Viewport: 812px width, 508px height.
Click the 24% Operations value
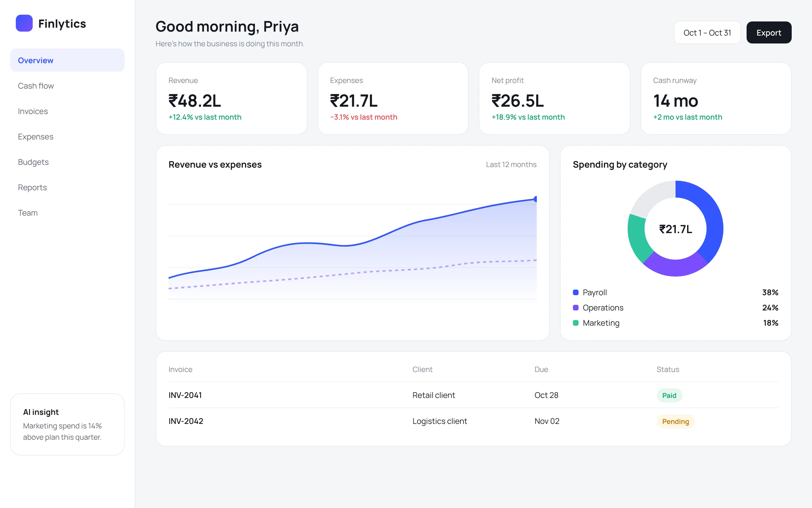click(x=770, y=307)
